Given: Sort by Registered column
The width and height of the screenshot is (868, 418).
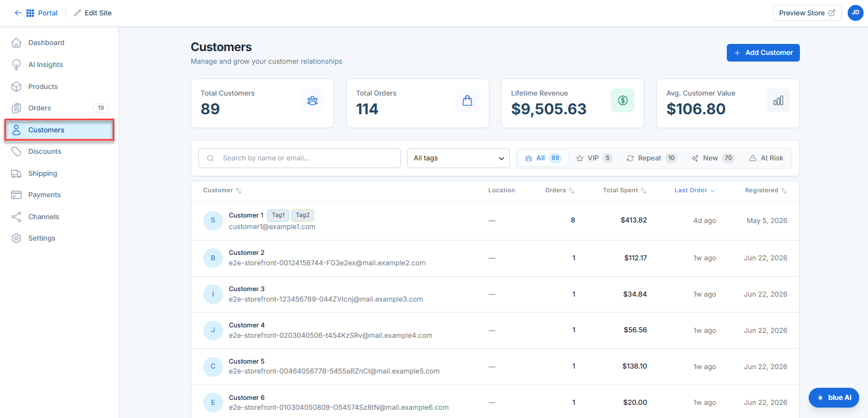Looking at the screenshot, I should [x=766, y=191].
